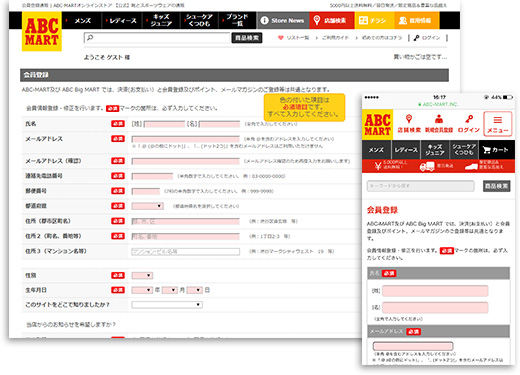Image resolution: width=520 pixels, height=375 pixels.
Task: Tap the カート cart icon on mobile
Action: coord(496,150)
